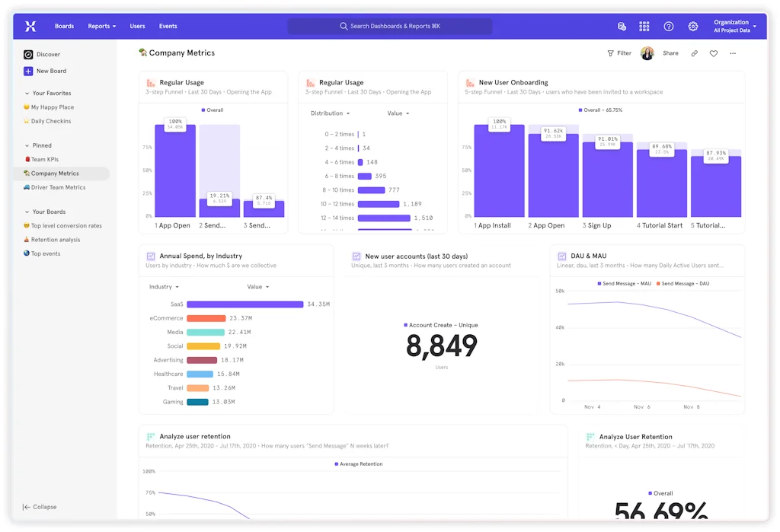Viewport: 780px width, 532px height.
Task: Click the New Board button
Action: pos(46,71)
